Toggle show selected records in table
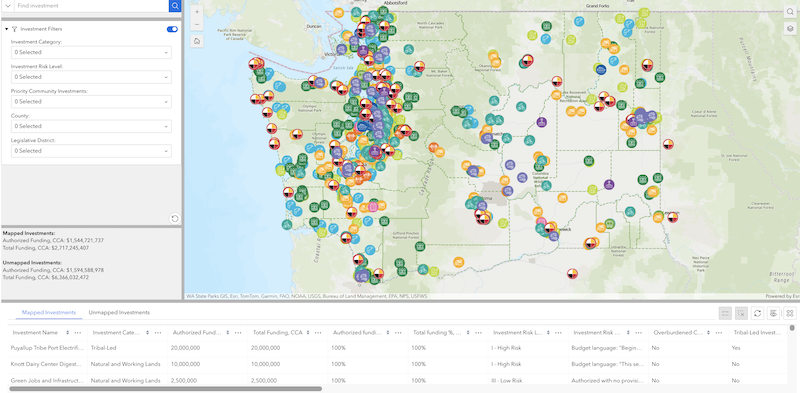 726,313
